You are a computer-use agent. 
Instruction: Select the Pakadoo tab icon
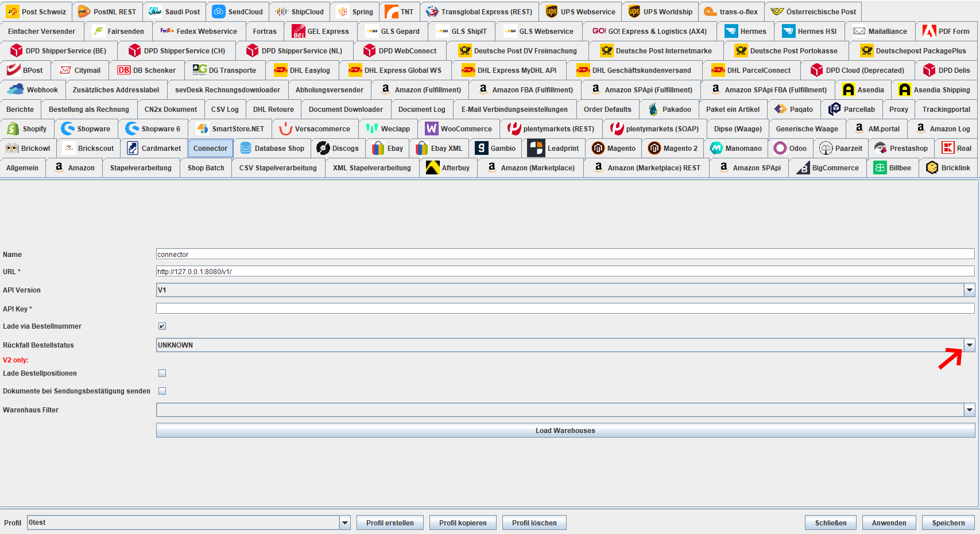[x=653, y=109]
